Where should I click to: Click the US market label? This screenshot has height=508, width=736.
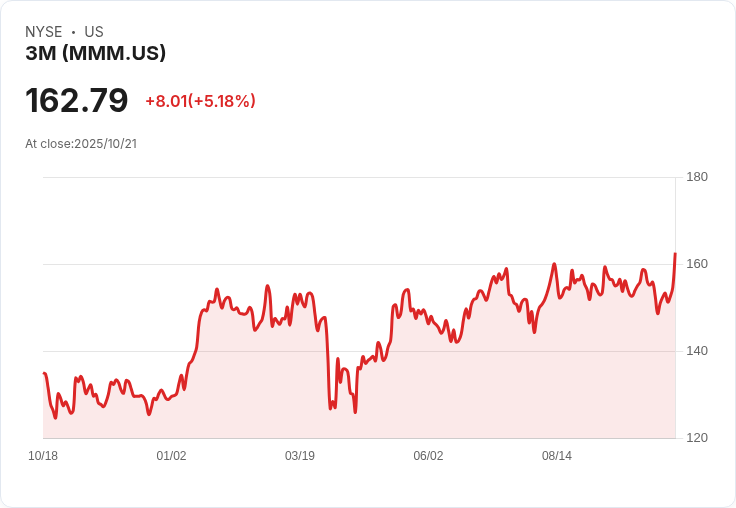(93, 32)
